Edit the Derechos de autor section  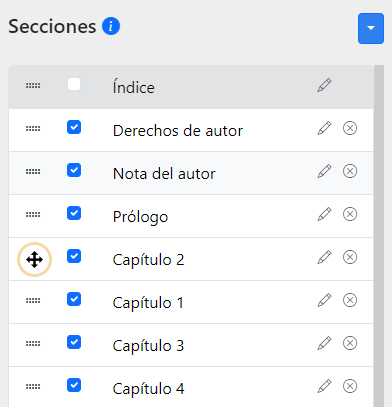[x=324, y=128]
